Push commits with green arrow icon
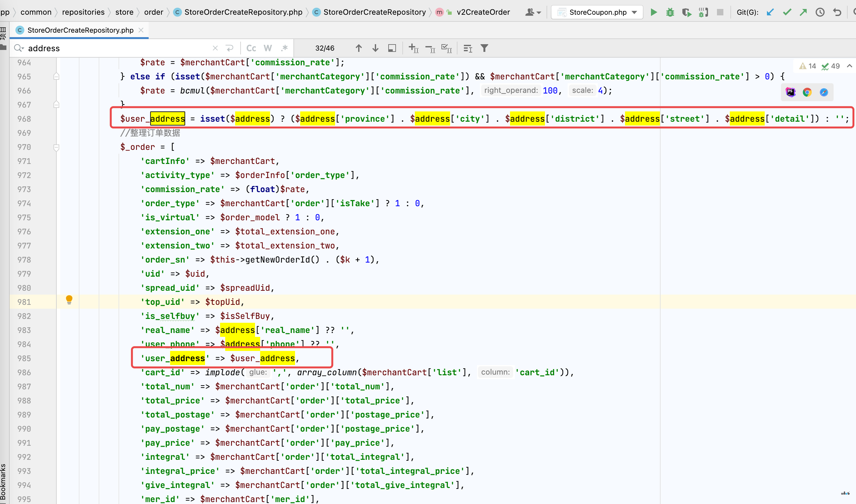Image resolution: width=856 pixels, height=504 pixels. coord(803,12)
